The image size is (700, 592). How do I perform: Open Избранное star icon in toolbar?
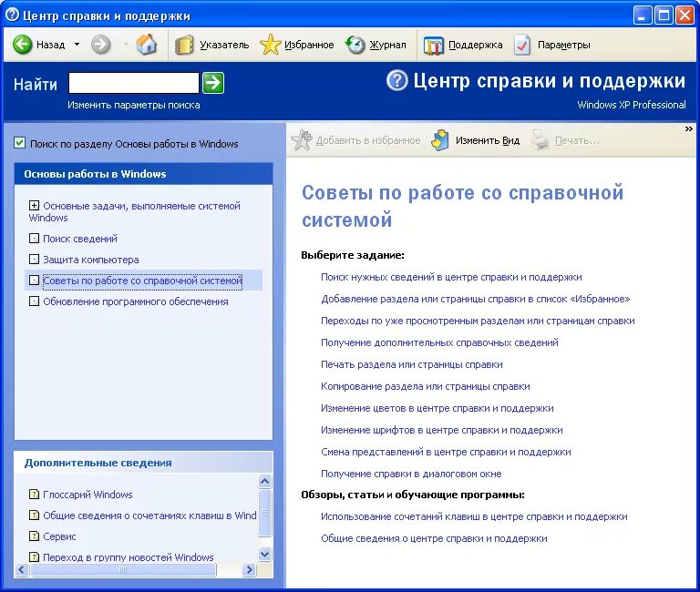point(270,45)
